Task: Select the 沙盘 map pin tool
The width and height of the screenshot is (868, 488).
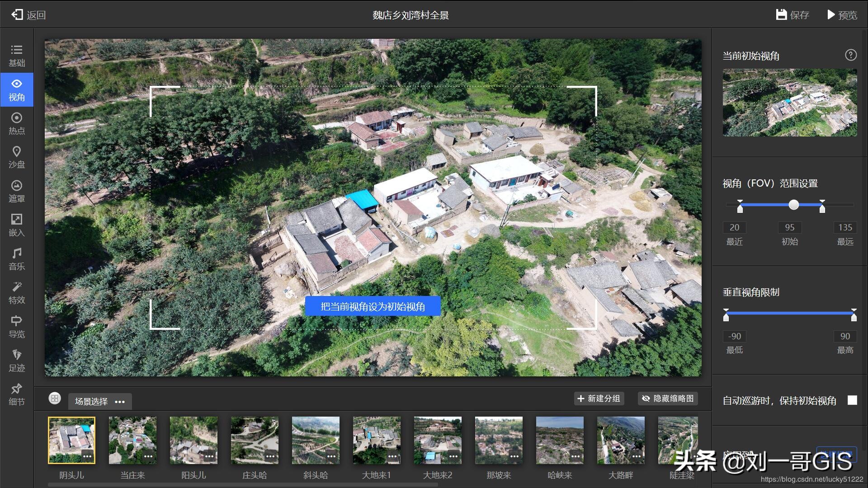Action: click(x=17, y=157)
